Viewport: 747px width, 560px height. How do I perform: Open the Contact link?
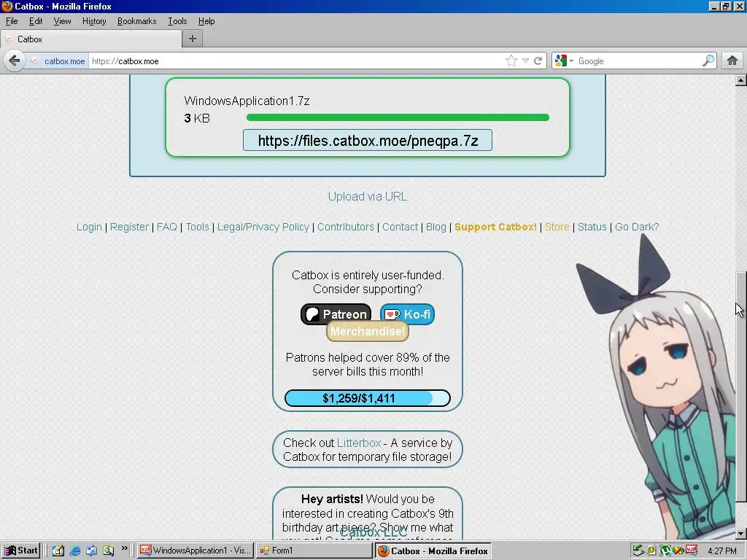click(400, 227)
